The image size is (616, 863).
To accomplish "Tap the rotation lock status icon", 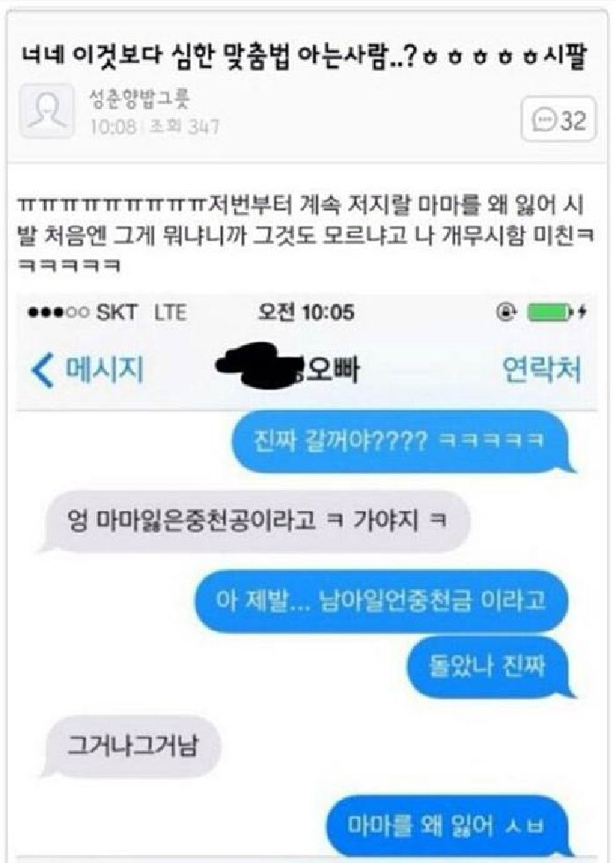I will point(505,312).
